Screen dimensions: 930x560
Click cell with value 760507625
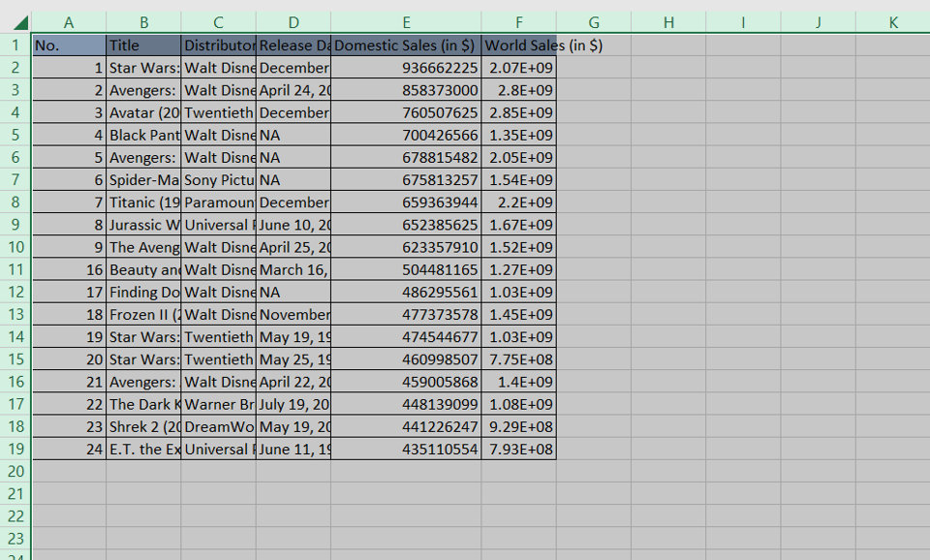point(406,112)
